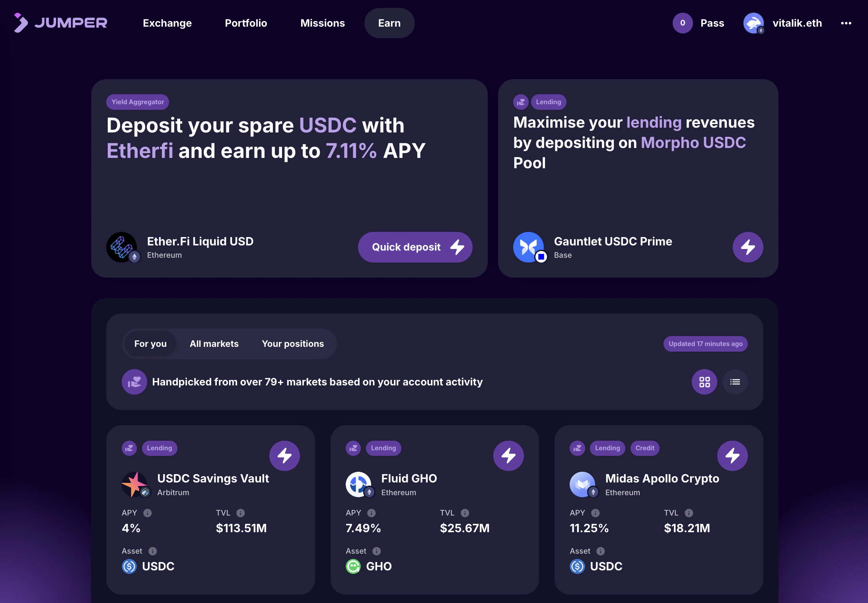Click the lightning deposit icon on Fluid GHO
This screenshot has height=603, width=868.
pyautogui.click(x=508, y=456)
